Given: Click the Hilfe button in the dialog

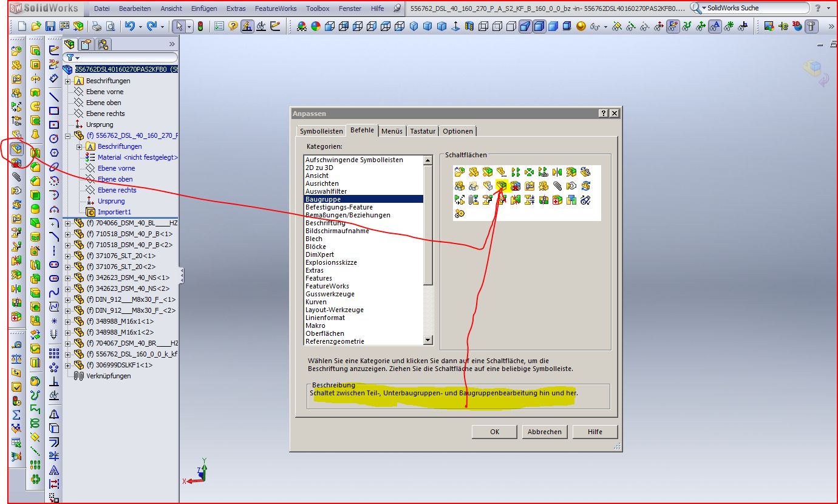Looking at the screenshot, I should click(595, 432).
